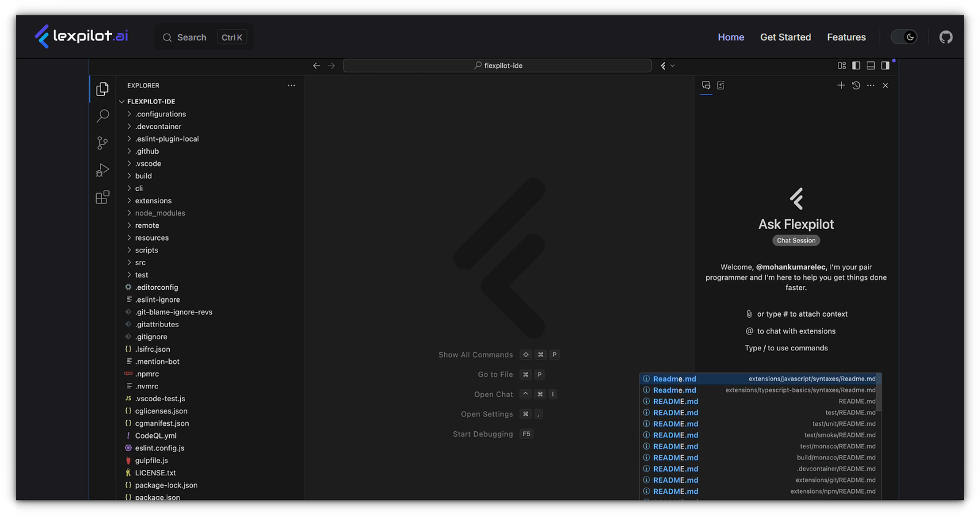980x517 pixels.
Task: Open the Source Control view icon
Action: tap(102, 143)
